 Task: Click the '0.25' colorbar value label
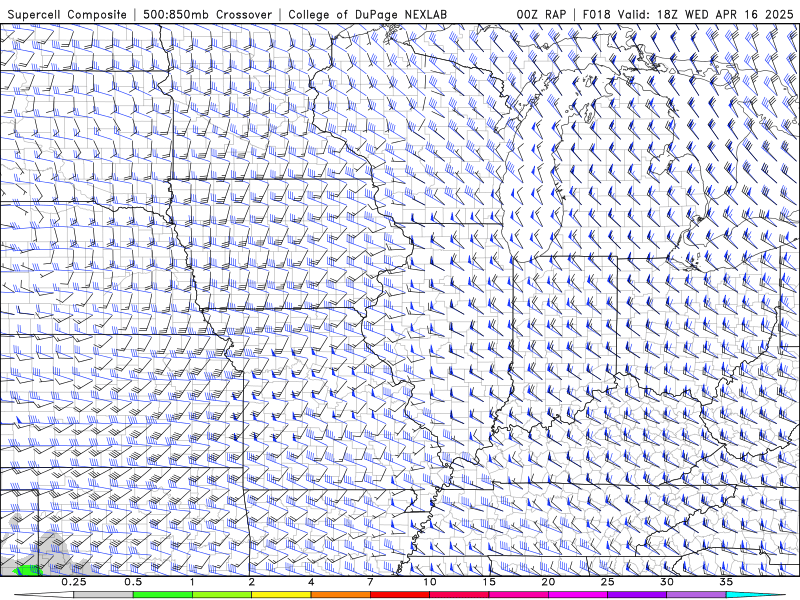74,582
